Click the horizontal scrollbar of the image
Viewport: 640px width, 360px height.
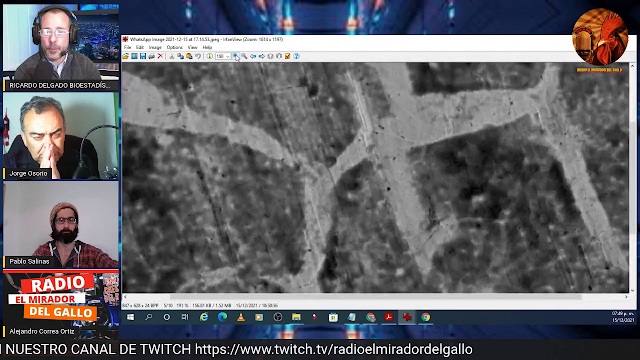376,297
